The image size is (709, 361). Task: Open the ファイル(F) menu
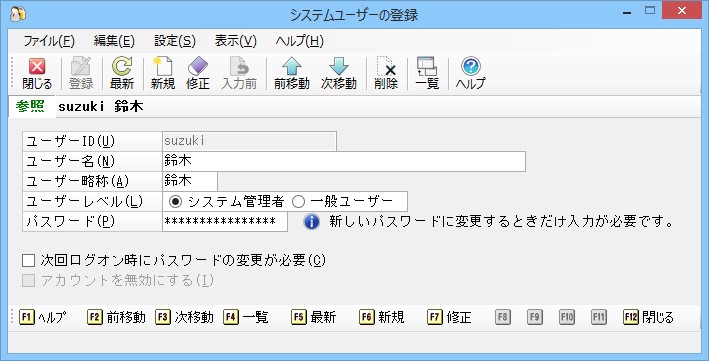tap(49, 41)
